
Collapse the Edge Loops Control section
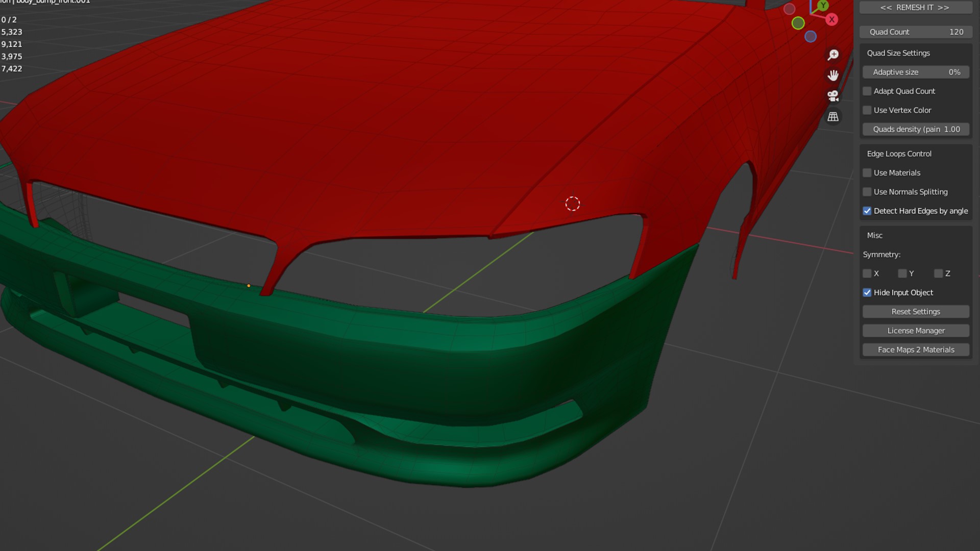click(899, 154)
